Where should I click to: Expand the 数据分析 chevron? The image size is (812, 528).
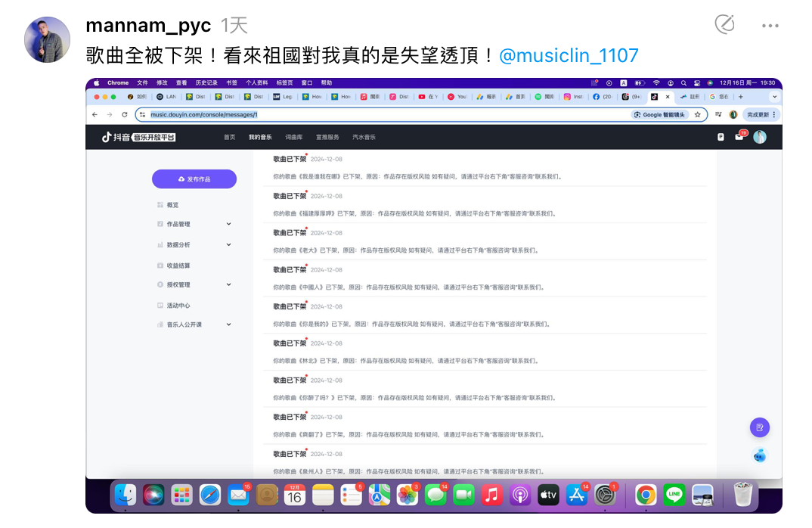229,244
